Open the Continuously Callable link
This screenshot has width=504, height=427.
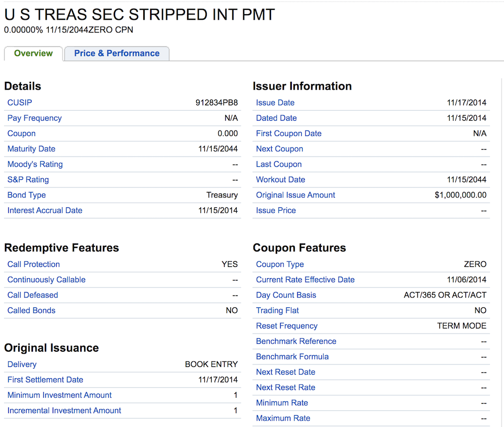tap(46, 280)
